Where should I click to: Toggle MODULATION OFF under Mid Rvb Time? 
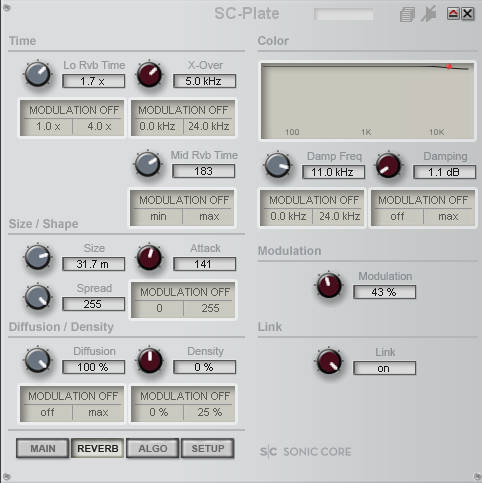(184, 200)
